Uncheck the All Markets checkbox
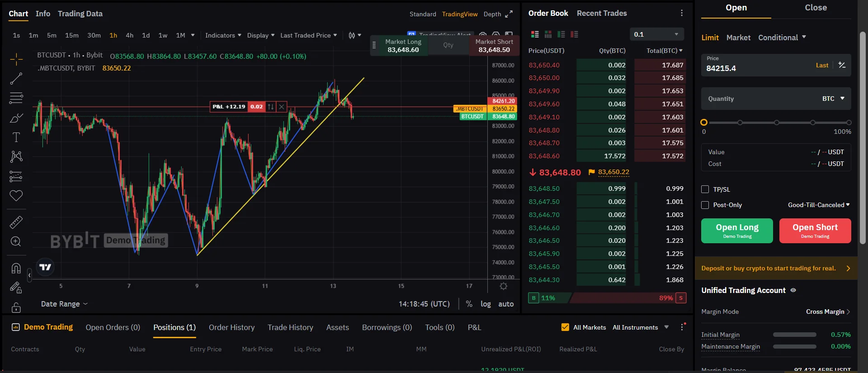 (565, 327)
